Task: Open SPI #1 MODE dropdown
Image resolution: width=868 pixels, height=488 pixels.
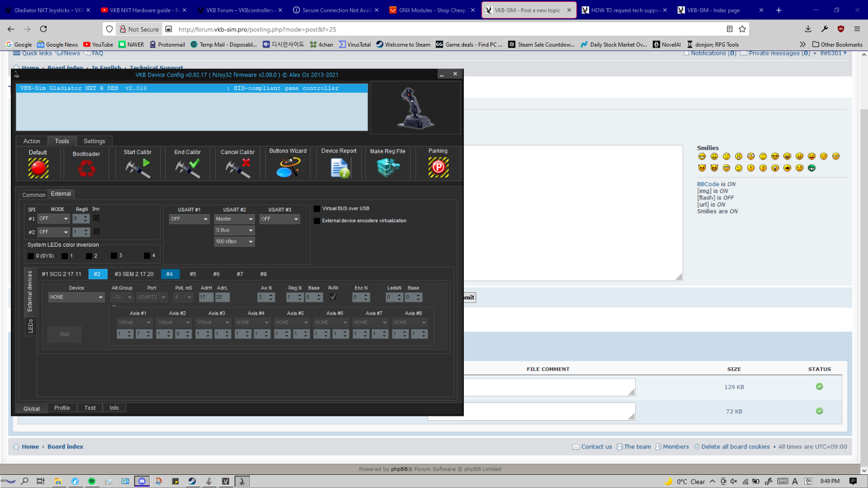Action: (x=54, y=219)
